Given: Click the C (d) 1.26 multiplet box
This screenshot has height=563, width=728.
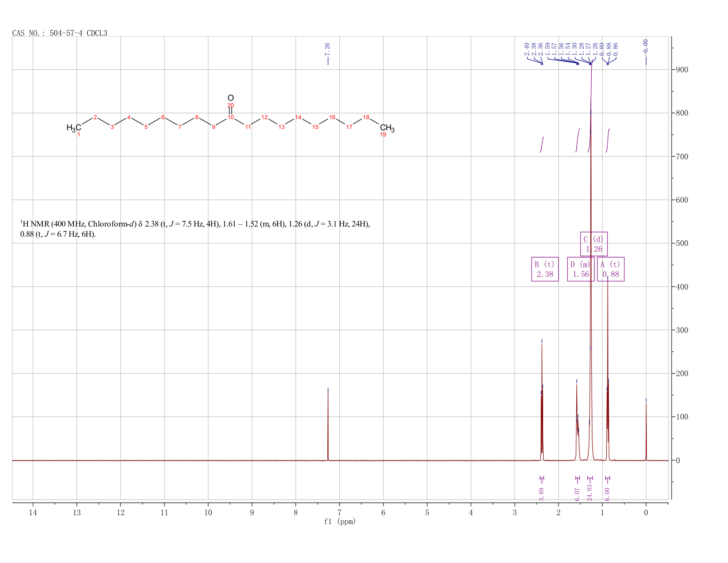Looking at the screenshot, I should (593, 244).
